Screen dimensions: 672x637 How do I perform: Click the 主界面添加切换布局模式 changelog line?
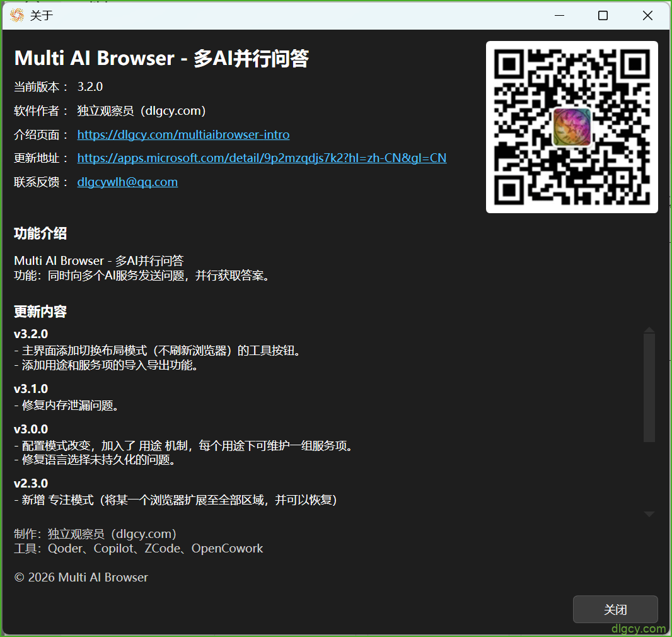click(158, 351)
